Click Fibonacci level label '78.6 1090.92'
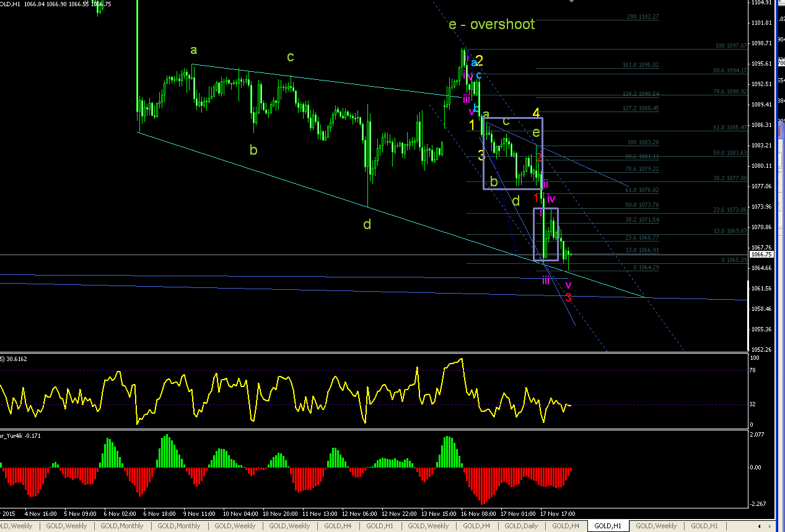Screen dimensions: 785x532 tap(730, 92)
